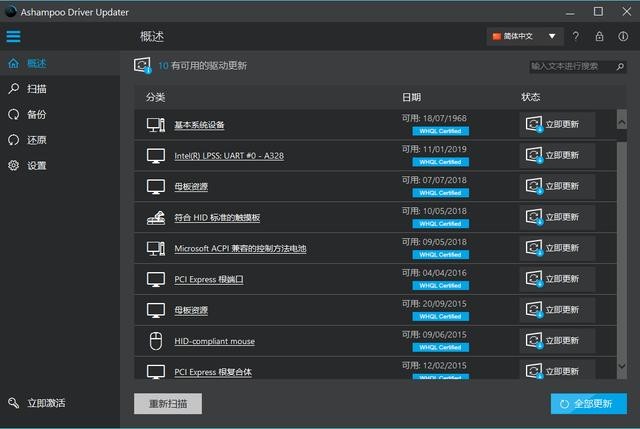Open the hamburger menu icon
The height and width of the screenshot is (429, 640).
13,36
